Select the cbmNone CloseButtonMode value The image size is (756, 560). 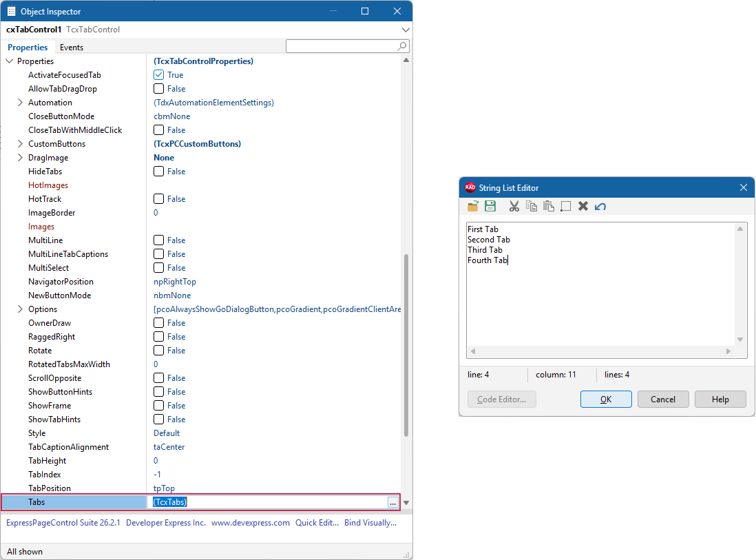(172, 116)
